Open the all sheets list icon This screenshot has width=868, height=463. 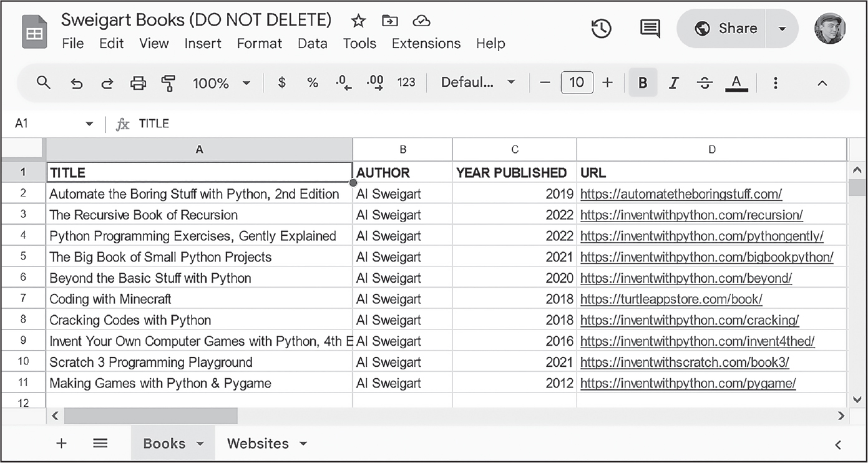point(100,444)
